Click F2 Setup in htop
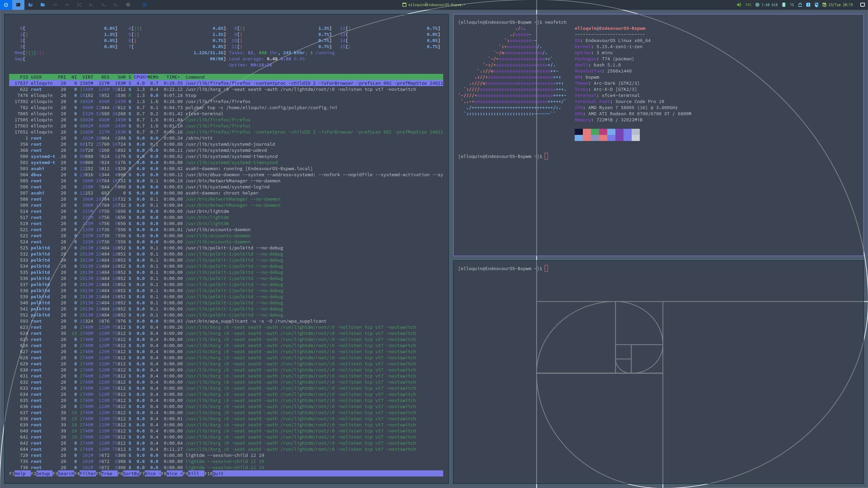Screen dimensions: 868x488 tap(41, 474)
